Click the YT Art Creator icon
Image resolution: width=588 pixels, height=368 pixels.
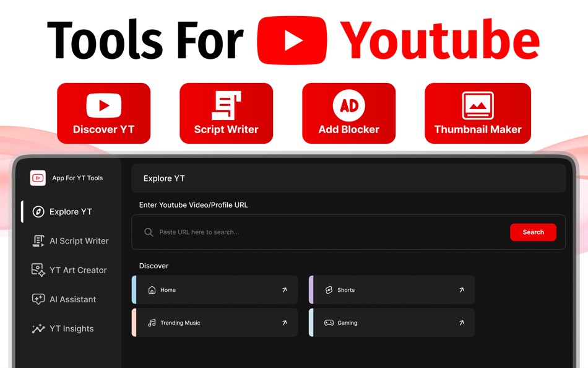point(38,269)
